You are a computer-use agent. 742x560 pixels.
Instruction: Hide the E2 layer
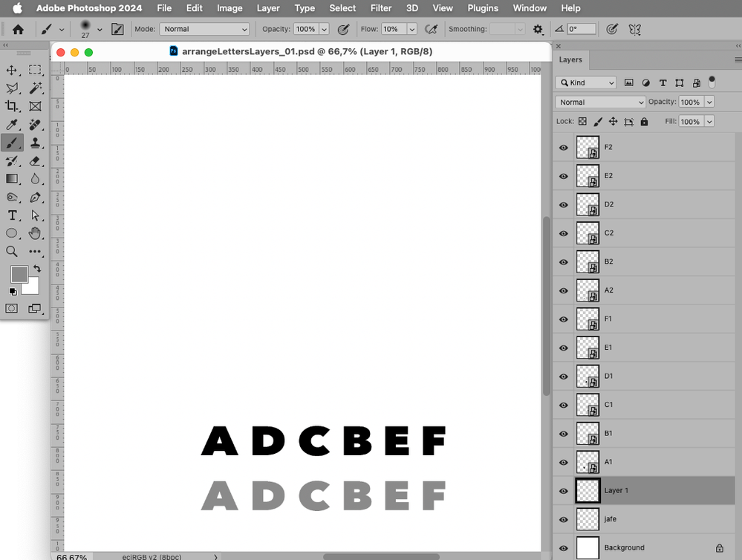click(x=564, y=176)
